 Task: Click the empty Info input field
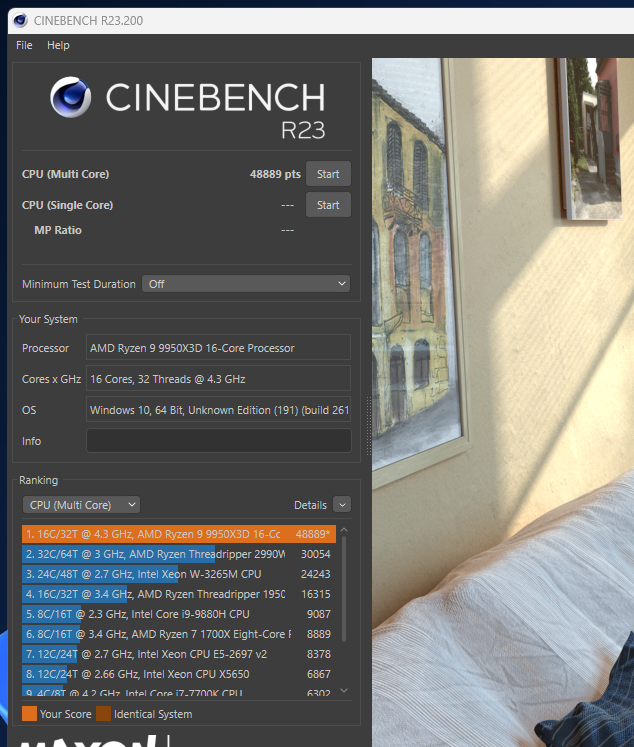point(218,441)
